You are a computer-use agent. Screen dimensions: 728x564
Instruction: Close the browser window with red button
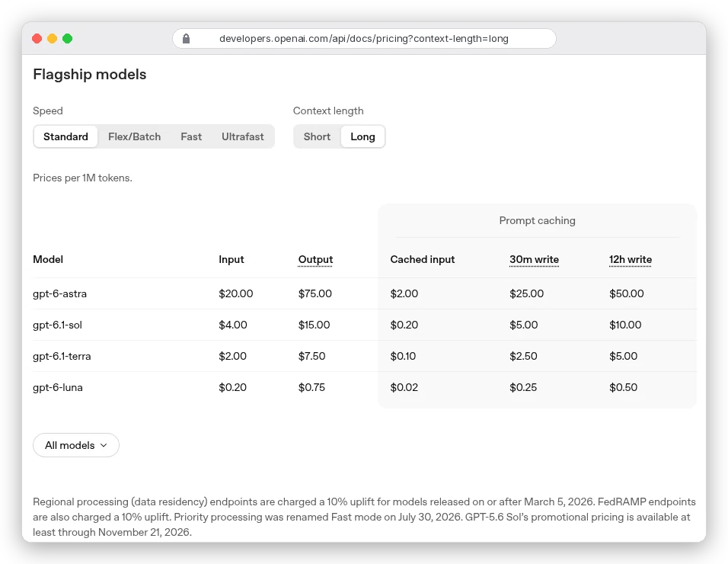point(37,39)
